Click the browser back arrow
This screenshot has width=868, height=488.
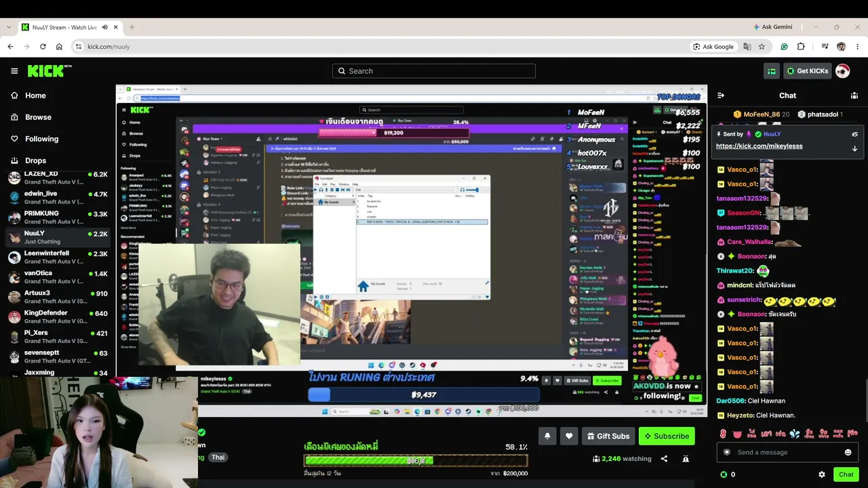10,46
